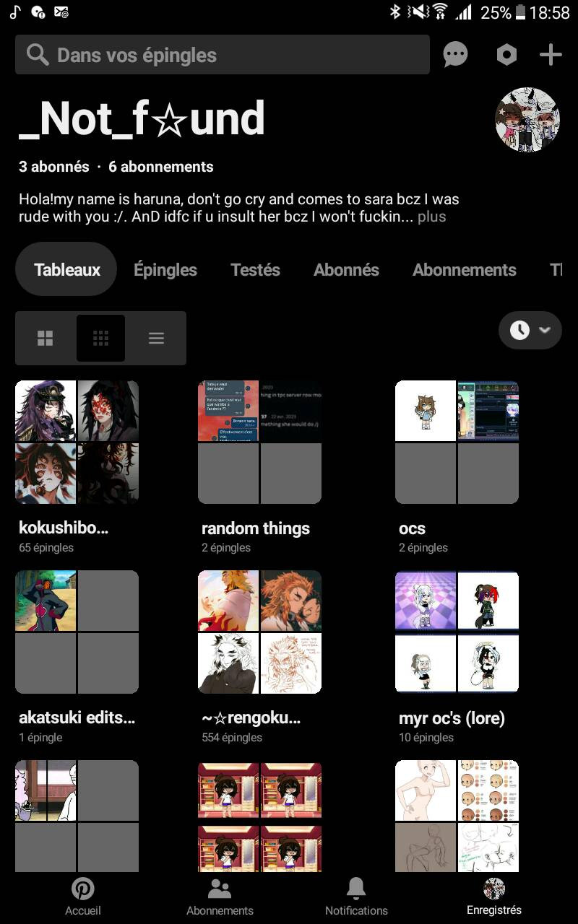The width and height of the screenshot is (578, 924).
Task: Tap the 'random things' board title
Action: click(x=256, y=528)
